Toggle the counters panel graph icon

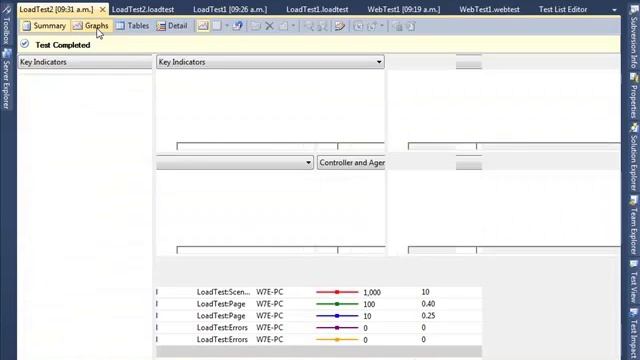[x=203, y=26]
